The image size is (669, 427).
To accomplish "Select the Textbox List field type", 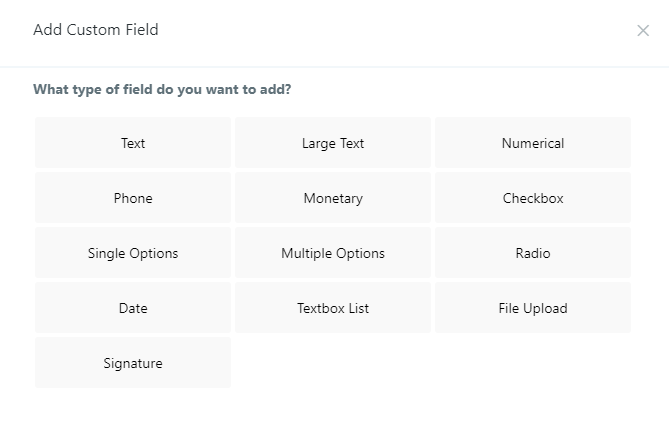I will [x=333, y=308].
